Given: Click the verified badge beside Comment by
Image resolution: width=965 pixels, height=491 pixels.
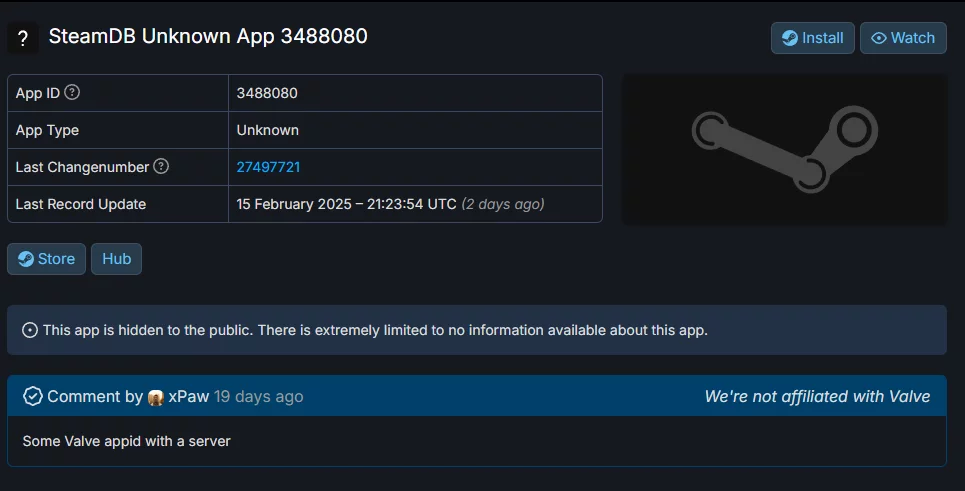Looking at the screenshot, I should (x=33, y=396).
